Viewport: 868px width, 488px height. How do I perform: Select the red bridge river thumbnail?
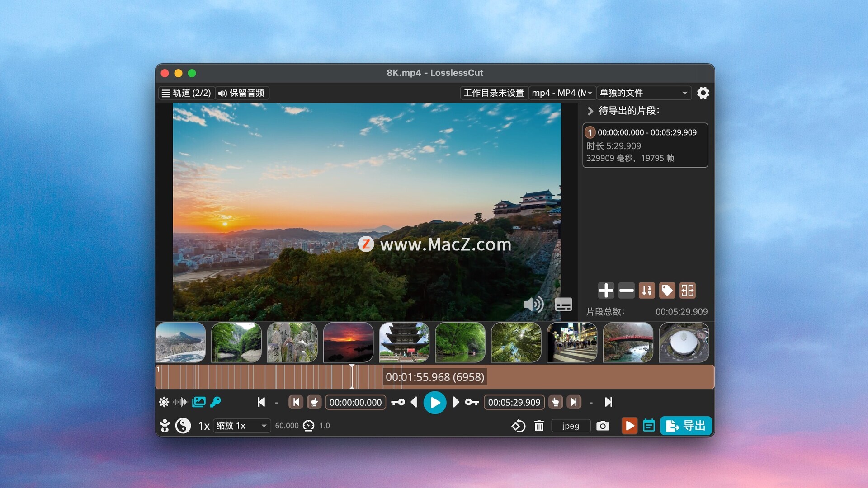[628, 342]
